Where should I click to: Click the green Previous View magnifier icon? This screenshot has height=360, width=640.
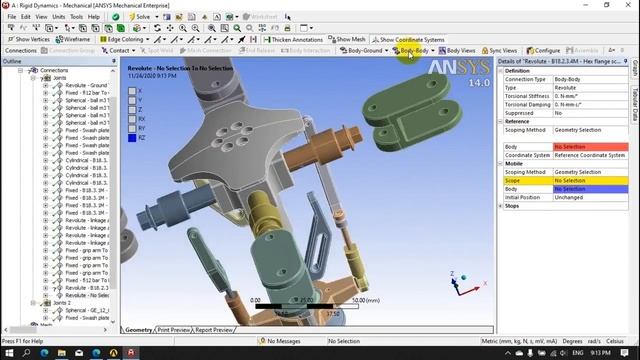(x=237, y=28)
